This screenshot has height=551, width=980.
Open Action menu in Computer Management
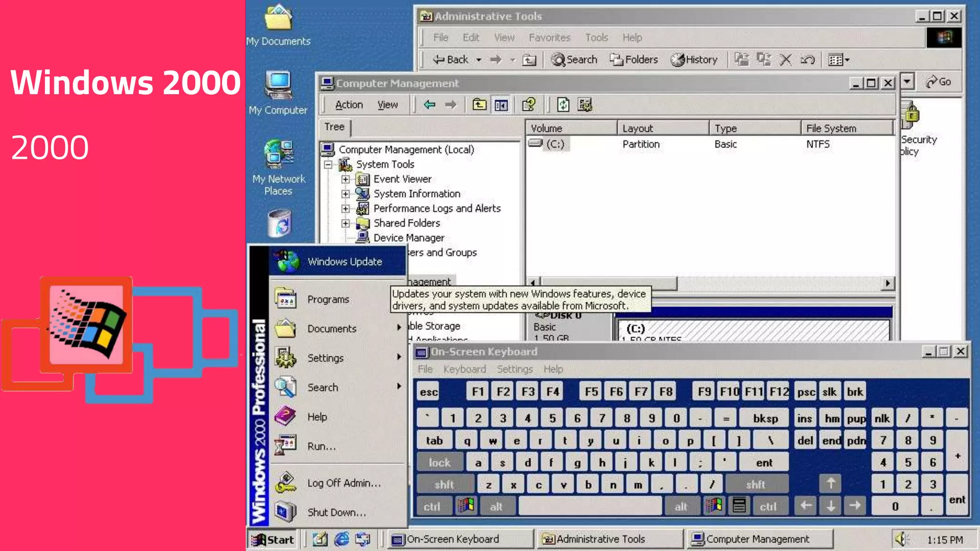[349, 105]
